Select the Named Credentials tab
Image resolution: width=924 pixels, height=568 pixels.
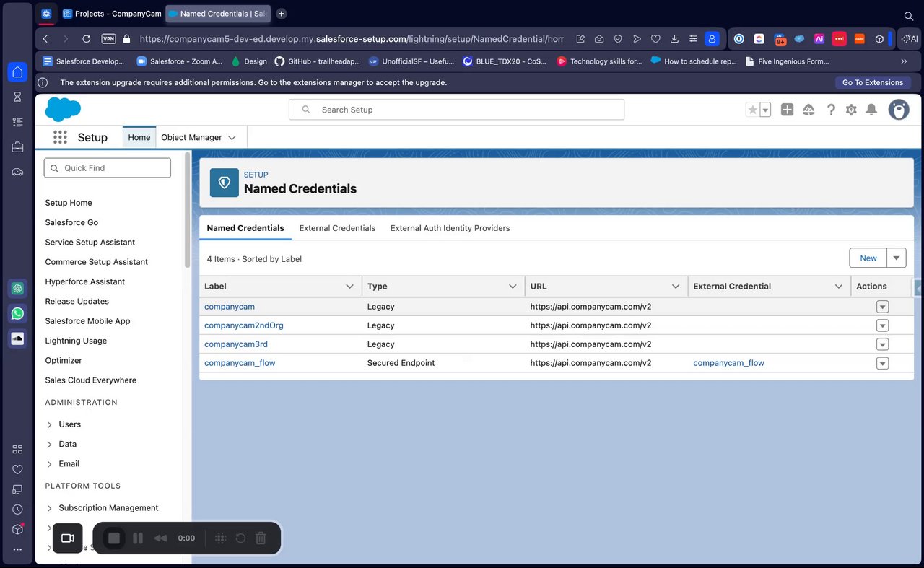(x=245, y=228)
